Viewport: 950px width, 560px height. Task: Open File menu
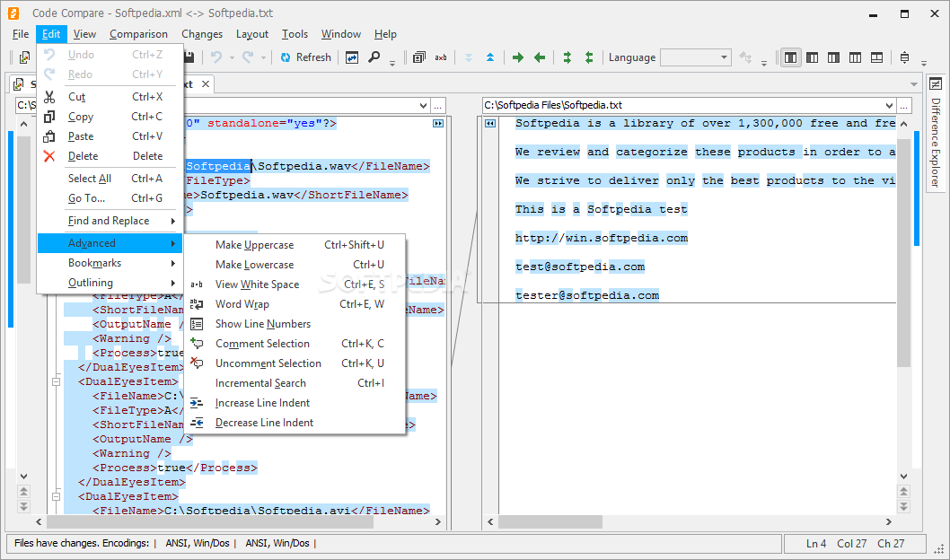(21, 34)
